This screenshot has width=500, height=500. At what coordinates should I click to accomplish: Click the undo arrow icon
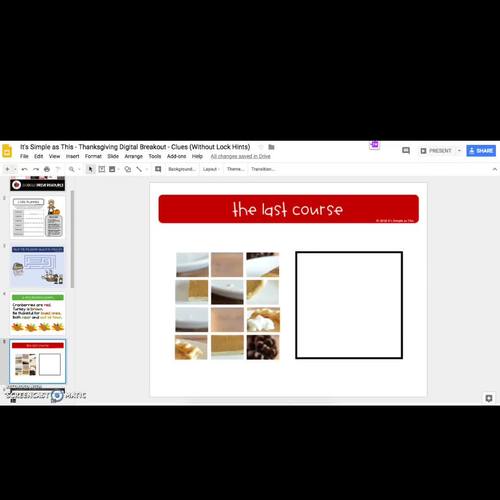[24, 169]
